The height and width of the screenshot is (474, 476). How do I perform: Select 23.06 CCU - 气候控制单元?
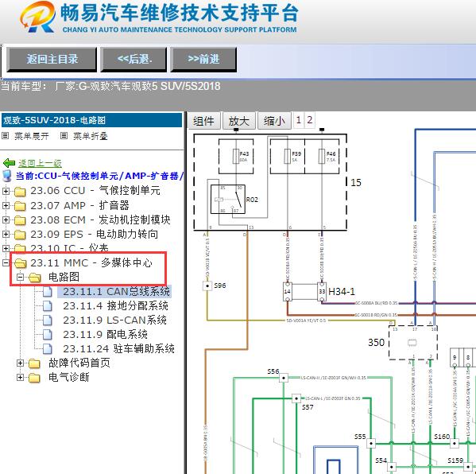point(95,191)
